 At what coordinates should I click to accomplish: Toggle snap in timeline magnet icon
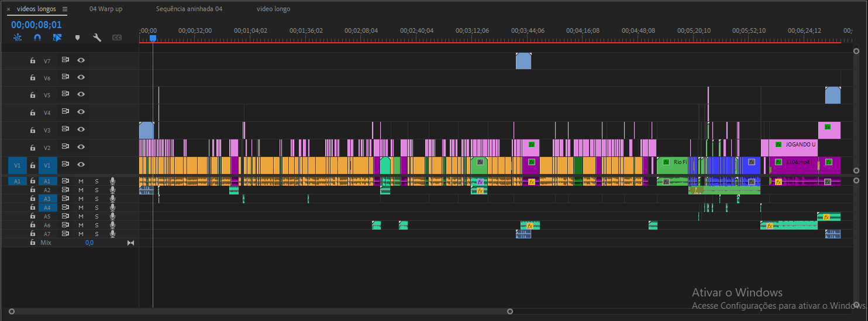tap(37, 37)
